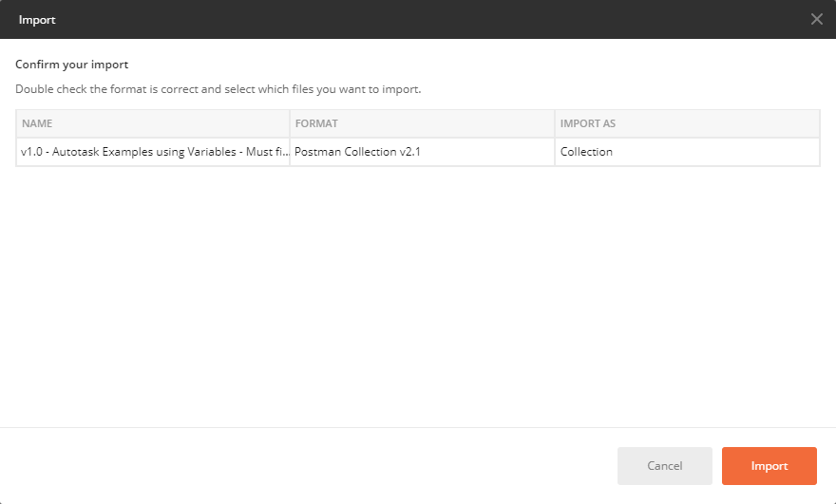Click the footer area left of Cancel
Viewport: 836px width, 504px height.
pyautogui.click(x=304, y=466)
